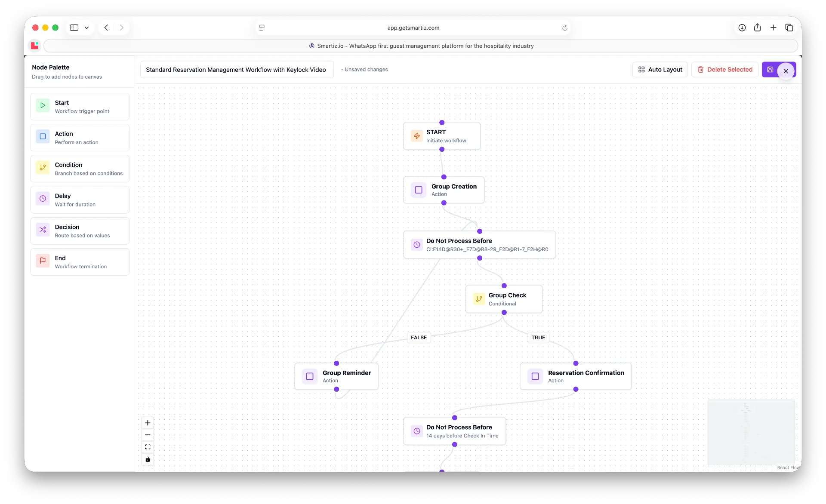Image resolution: width=826 pixels, height=504 pixels.
Task: Click the TRUE edge label
Action: (x=538, y=338)
